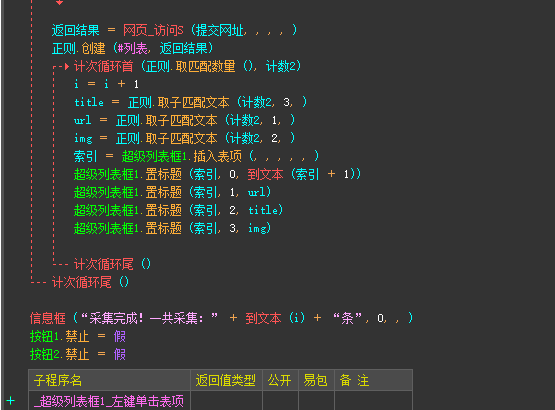Click the 易包 column header
This screenshot has width=555, height=410.
(x=316, y=380)
